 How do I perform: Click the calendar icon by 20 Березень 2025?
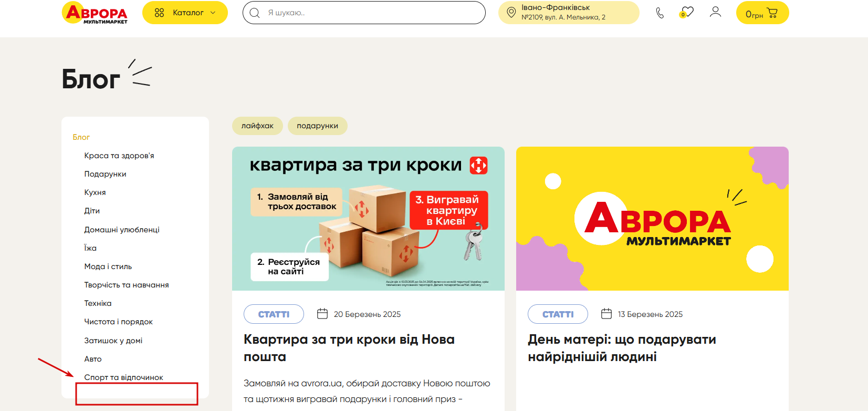(x=322, y=314)
